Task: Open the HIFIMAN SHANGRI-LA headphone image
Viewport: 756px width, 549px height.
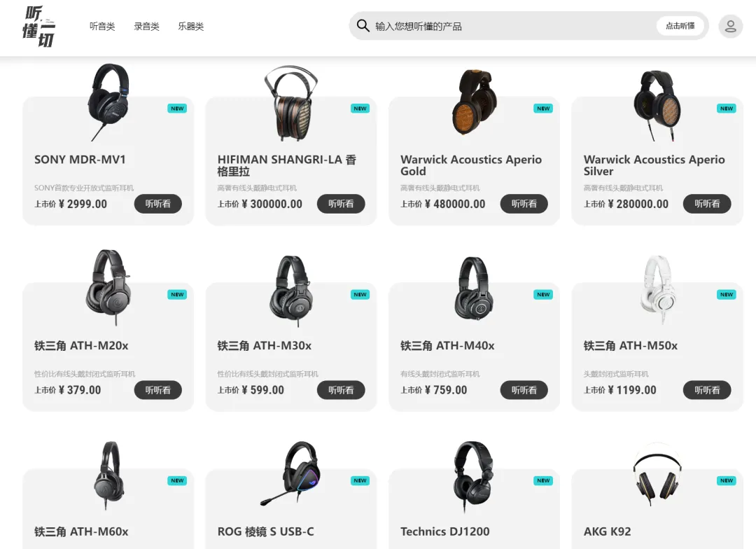Action: [291, 103]
